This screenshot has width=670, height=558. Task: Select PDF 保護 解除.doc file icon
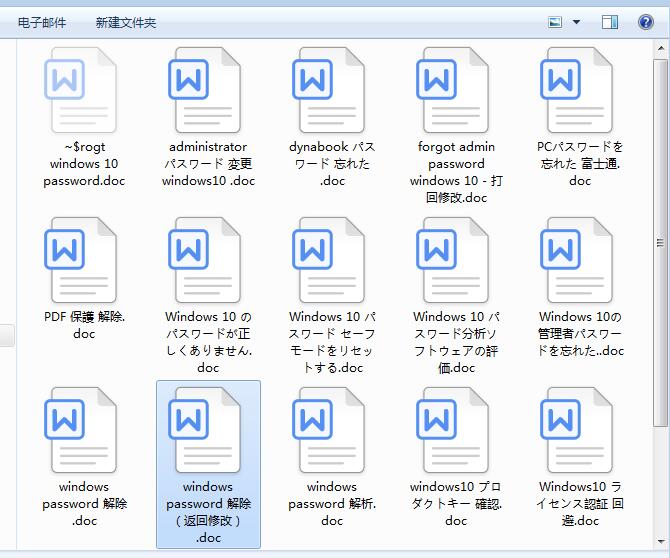(x=80, y=260)
